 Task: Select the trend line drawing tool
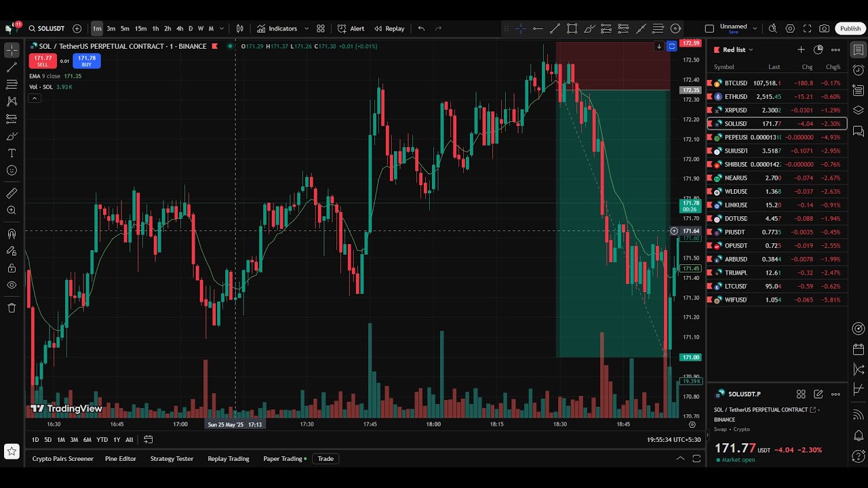coord(12,67)
